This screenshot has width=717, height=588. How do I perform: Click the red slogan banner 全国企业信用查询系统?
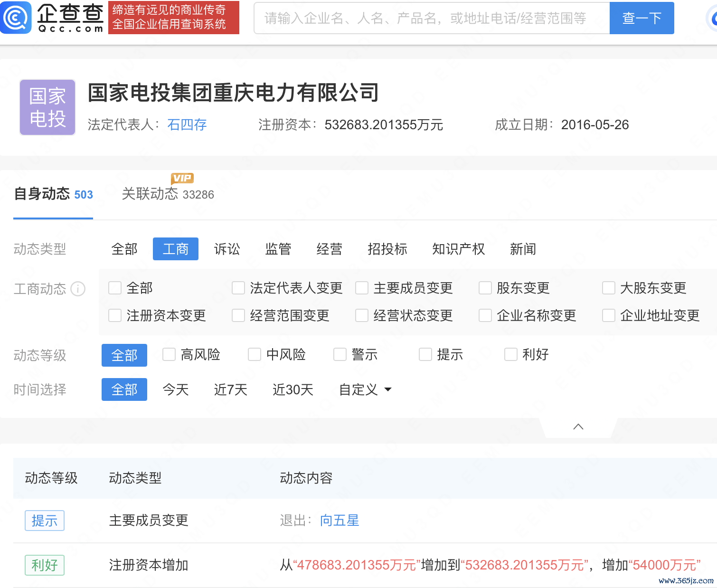(174, 17)
